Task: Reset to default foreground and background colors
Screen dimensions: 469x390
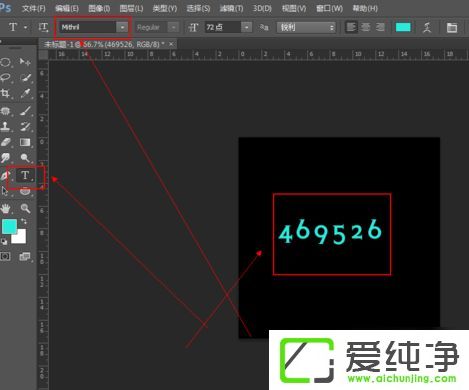Action: pyautogui.click(x=4, y=242)
